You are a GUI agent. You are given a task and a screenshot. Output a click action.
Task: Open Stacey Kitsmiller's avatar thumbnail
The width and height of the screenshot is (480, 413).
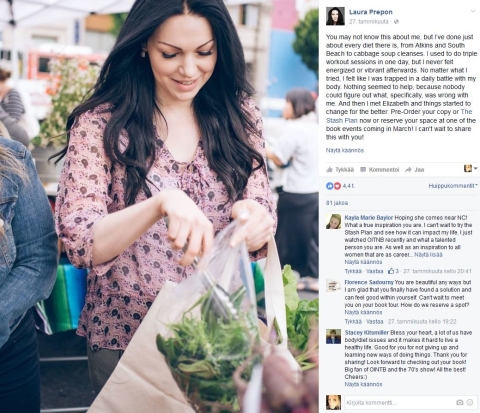point(333,336)
